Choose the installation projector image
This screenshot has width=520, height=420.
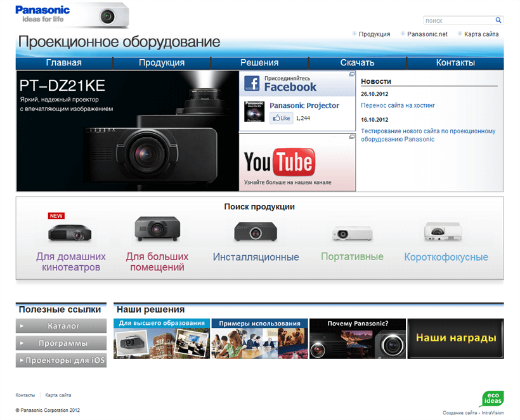point(256,231)
